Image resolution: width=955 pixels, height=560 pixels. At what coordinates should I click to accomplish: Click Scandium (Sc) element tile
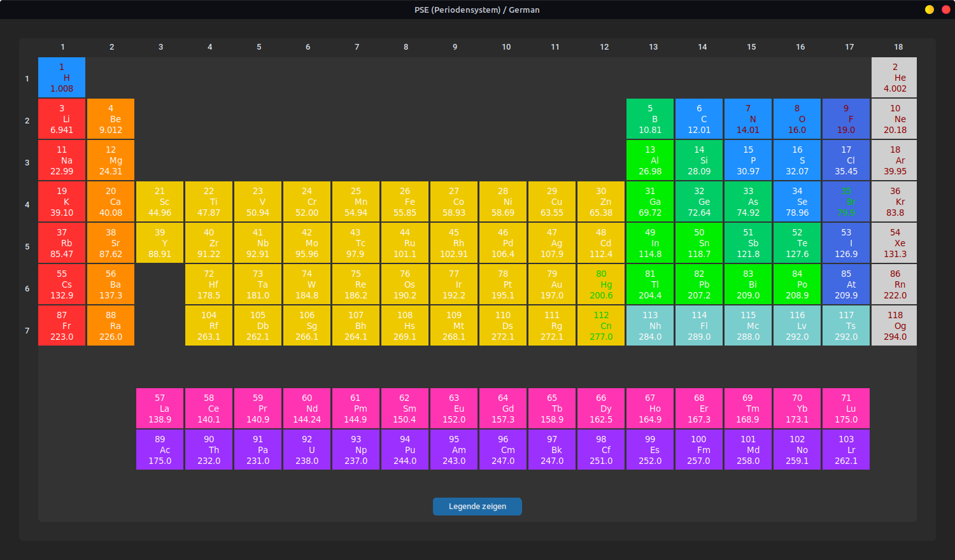point(160,202)
